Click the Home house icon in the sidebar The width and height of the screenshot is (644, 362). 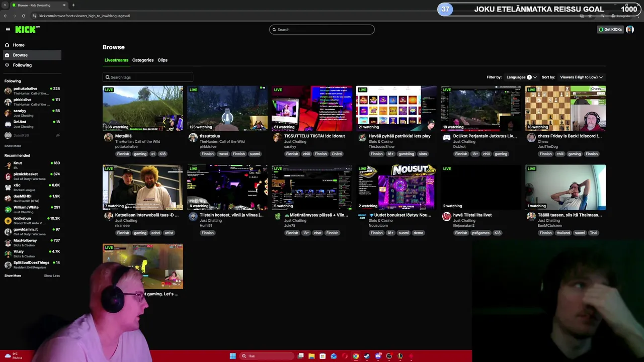pos(7,45)
